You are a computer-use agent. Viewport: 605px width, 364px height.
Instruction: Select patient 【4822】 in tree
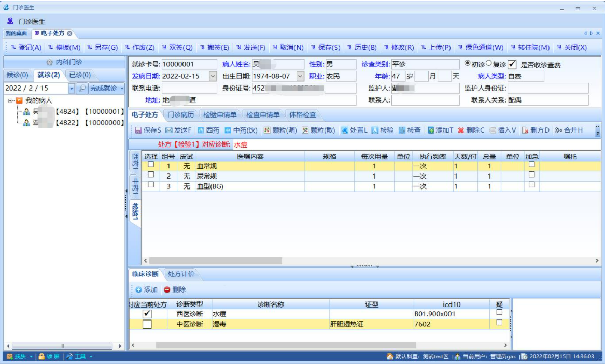[x=73, y=123]
